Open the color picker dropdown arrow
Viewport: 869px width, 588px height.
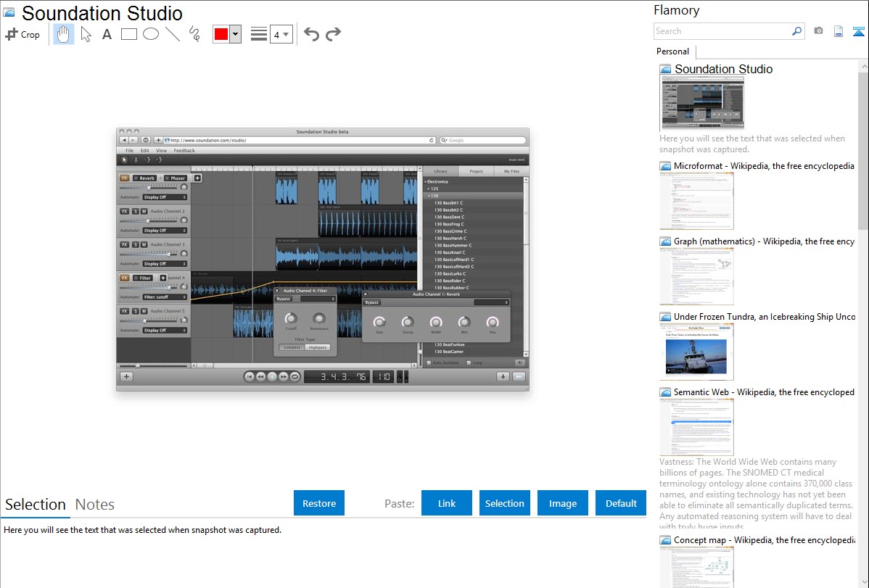pyautogui.click(x=235, y=34)
